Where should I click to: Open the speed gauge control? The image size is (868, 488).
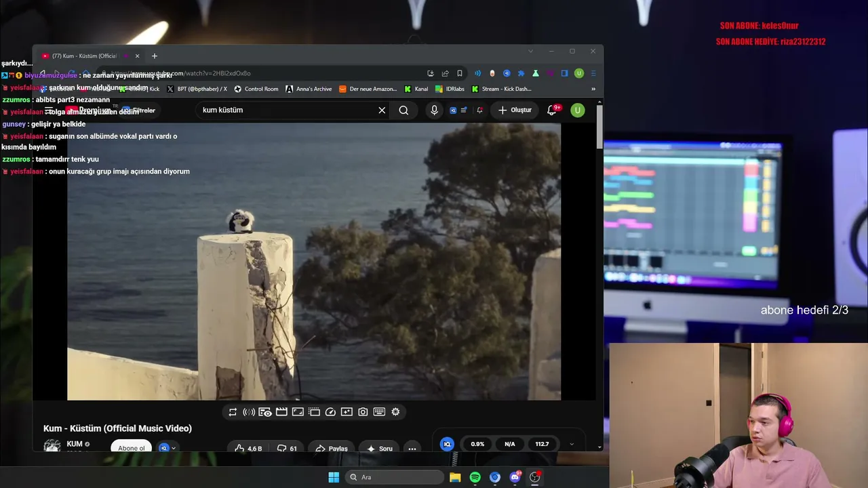330,412
